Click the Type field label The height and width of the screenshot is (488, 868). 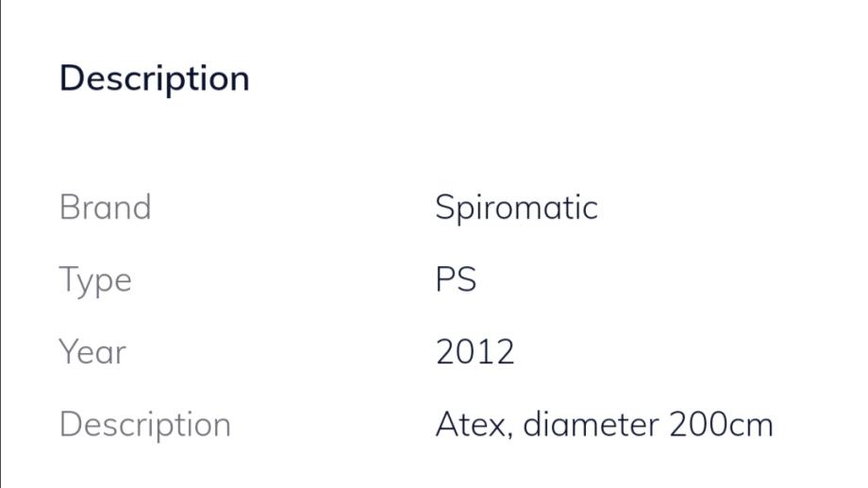(x=94, y=280)
